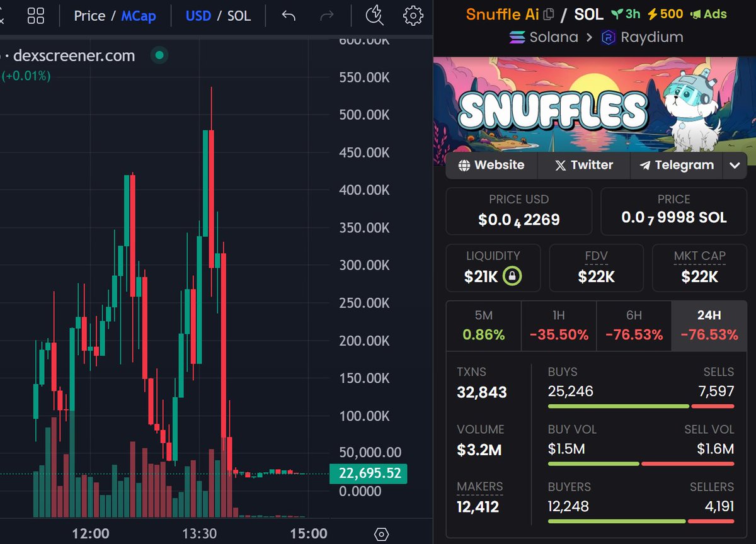Click the MKT CAP $22K box
The image size is (756, 544).
pyautogui.click(x=699, y=268)
